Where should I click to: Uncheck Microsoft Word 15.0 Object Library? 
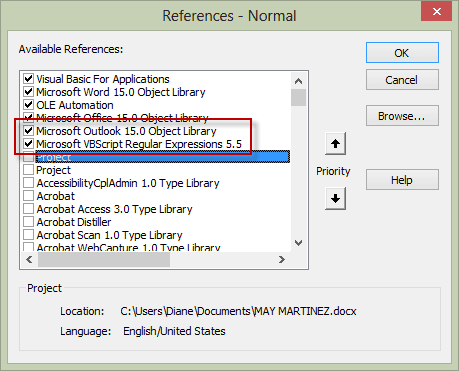point(29,92)
